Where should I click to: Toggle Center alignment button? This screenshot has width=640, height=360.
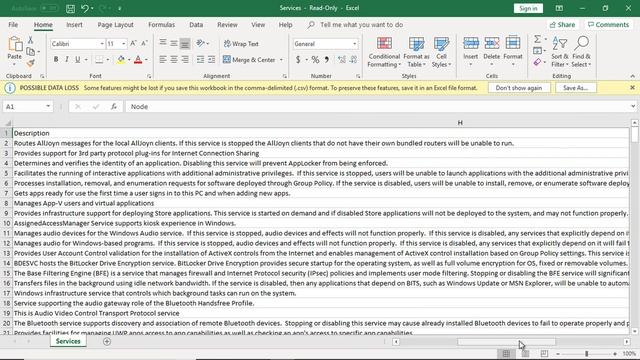click(x=174, y=60)
